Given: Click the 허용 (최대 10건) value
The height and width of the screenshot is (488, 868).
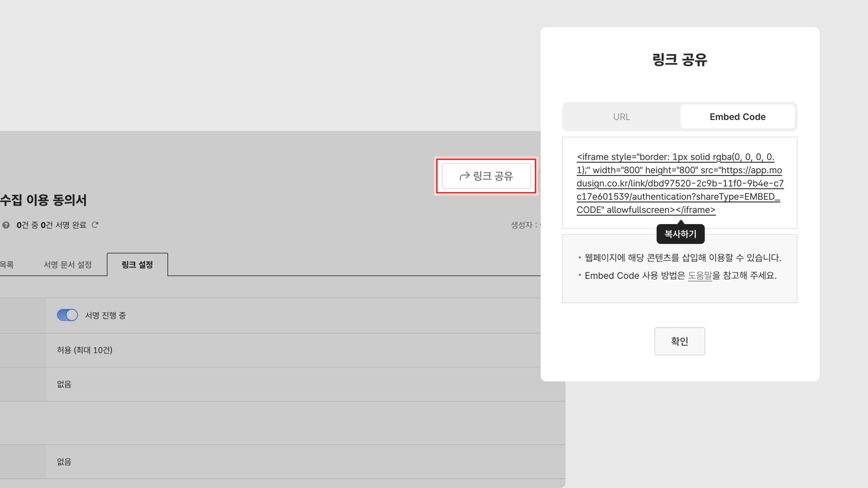Looking at the screenshot, I should coord(85,350).
